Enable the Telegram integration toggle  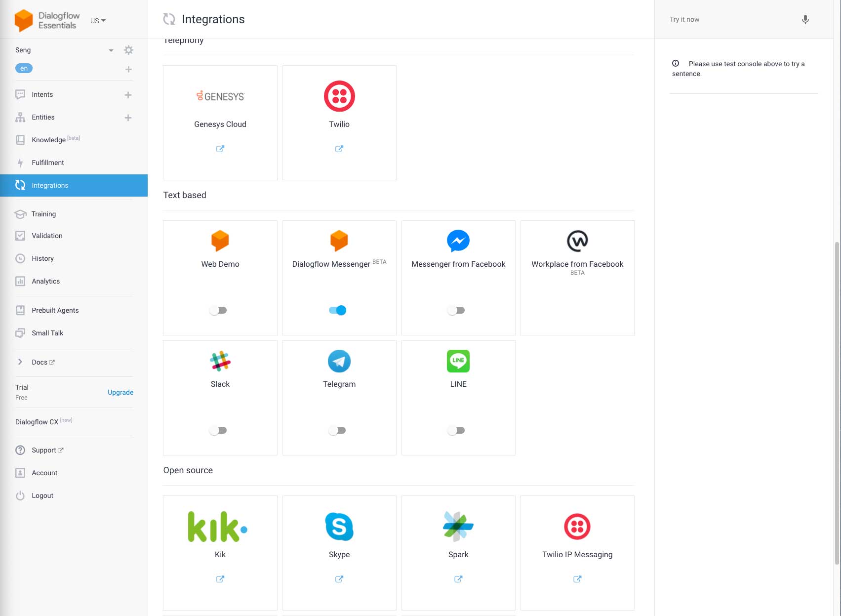[337, 430]
